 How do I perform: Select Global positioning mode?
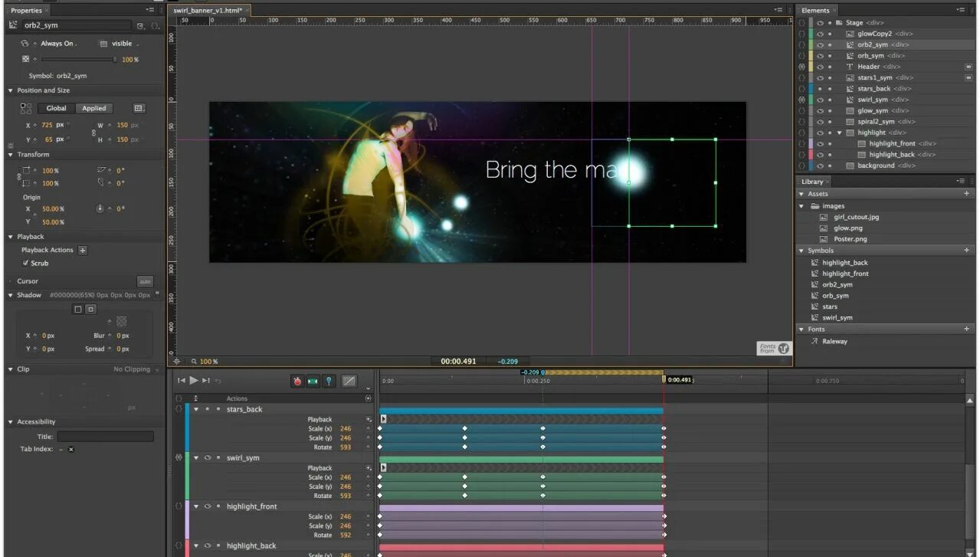pos(56,108)
